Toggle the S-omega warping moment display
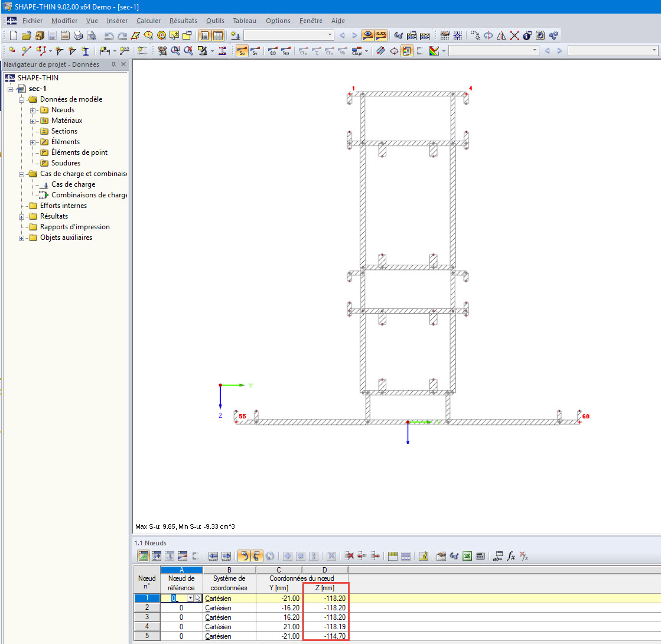This screenshot has width=661, height=644. pos(286,51)
